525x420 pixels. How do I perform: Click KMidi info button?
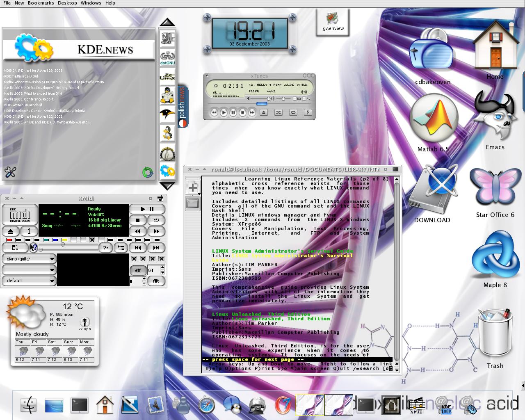[29, 232]
